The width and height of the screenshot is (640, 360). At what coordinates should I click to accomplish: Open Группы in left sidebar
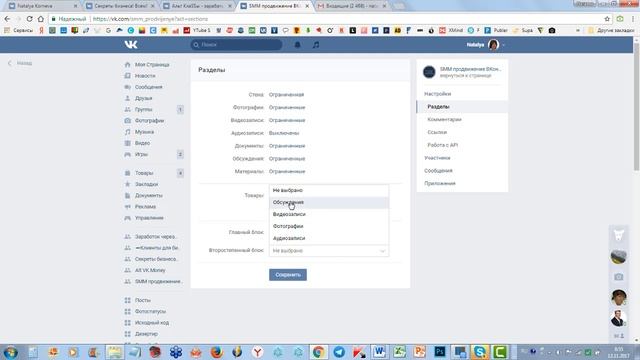(143, 109)
